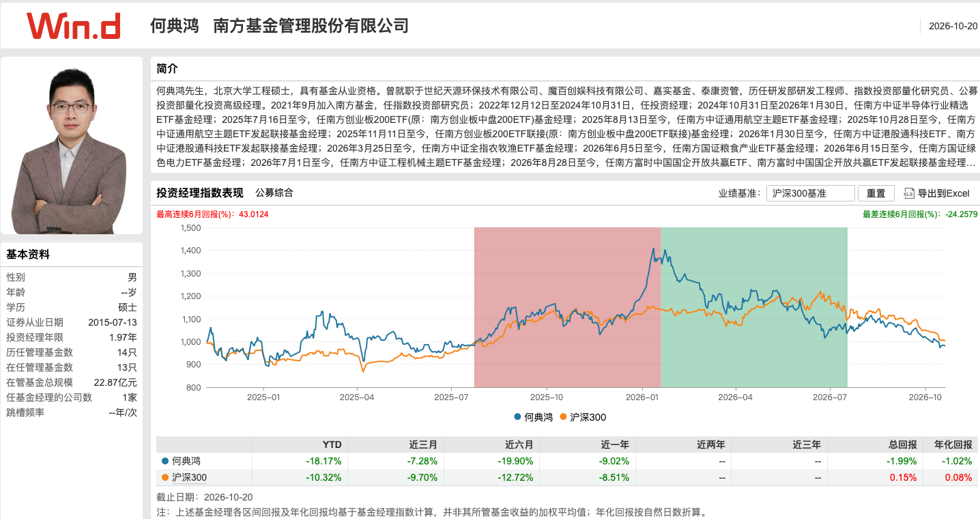The image size is (980, 519).
Task: Toggle the 沪深300 orange legend marker under the chart
Action: [x=563, y=417]
